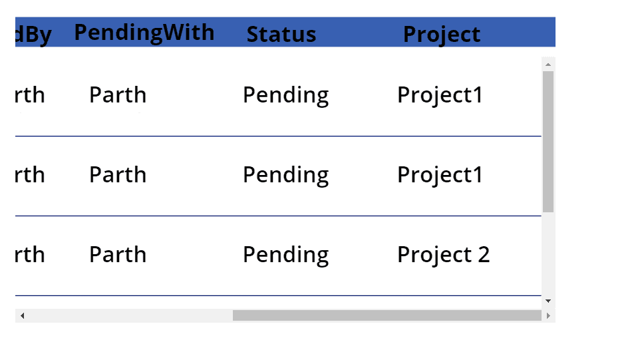This screenshot has height=352, width=644.
Task: Click the horizontal scrollbar thumb
Action: [387, 315]
